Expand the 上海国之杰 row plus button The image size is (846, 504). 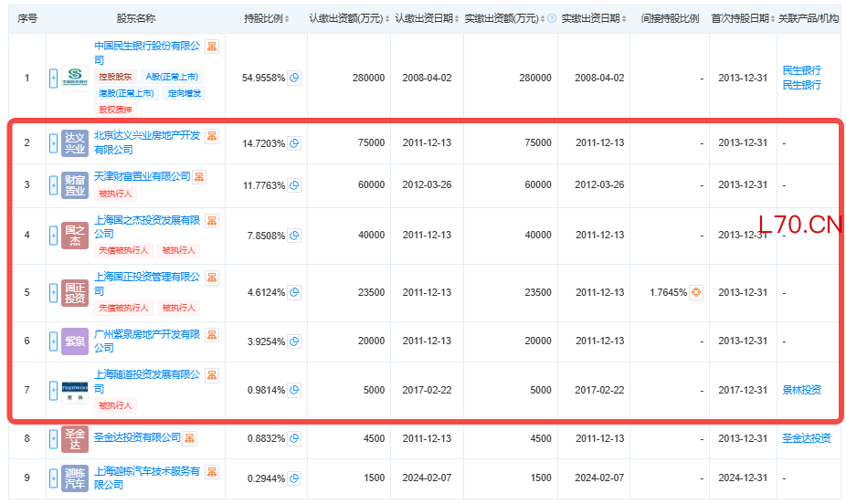tap(53, 236)
